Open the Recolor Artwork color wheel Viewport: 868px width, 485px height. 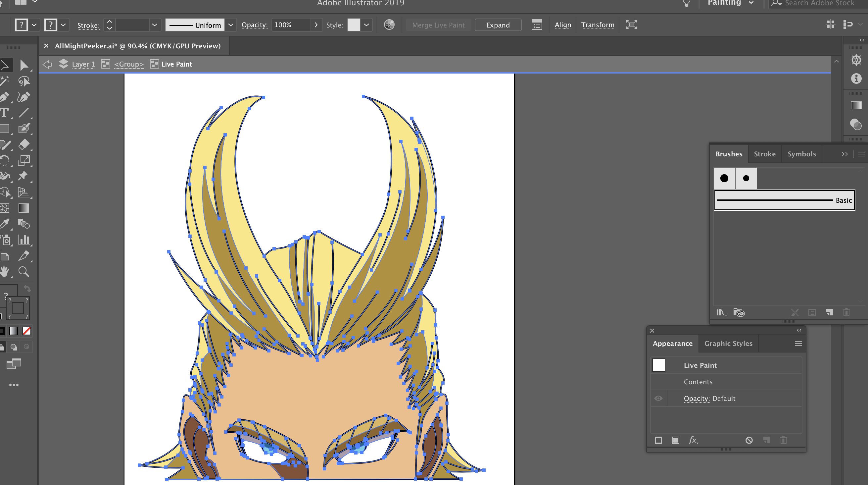point(389,25)
